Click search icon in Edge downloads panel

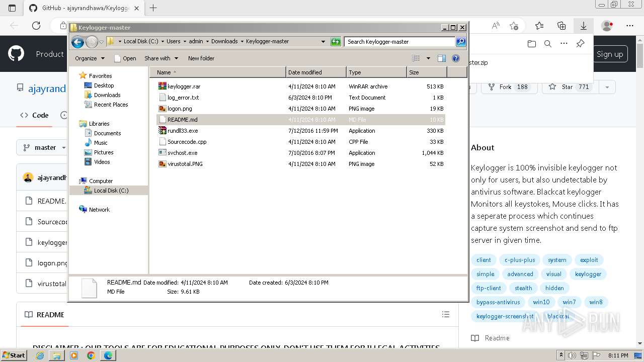point(548,44)
